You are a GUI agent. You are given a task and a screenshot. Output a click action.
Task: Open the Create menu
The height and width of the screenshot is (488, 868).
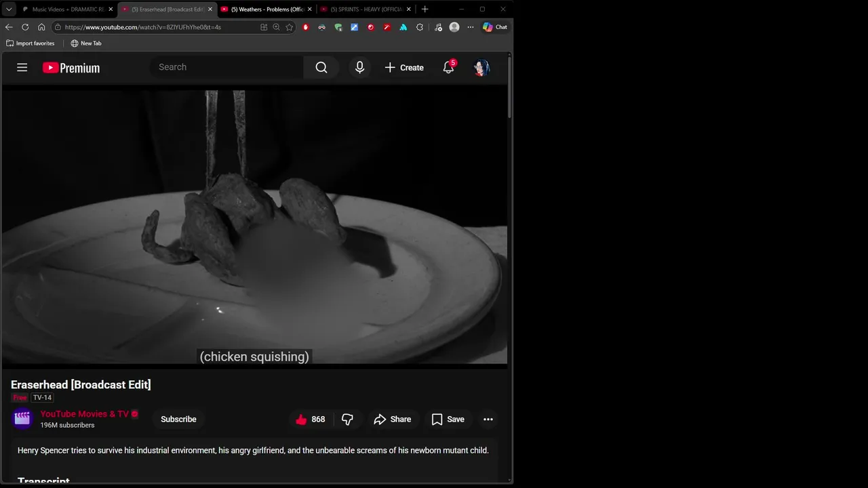404,68
